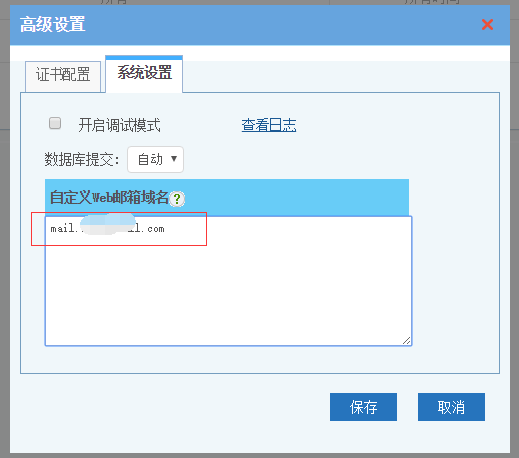Image resolution: width=519 pixels, height=458 pixels.
Task: Close the 高级设置 dialog with red X
Action: [487, 24]
